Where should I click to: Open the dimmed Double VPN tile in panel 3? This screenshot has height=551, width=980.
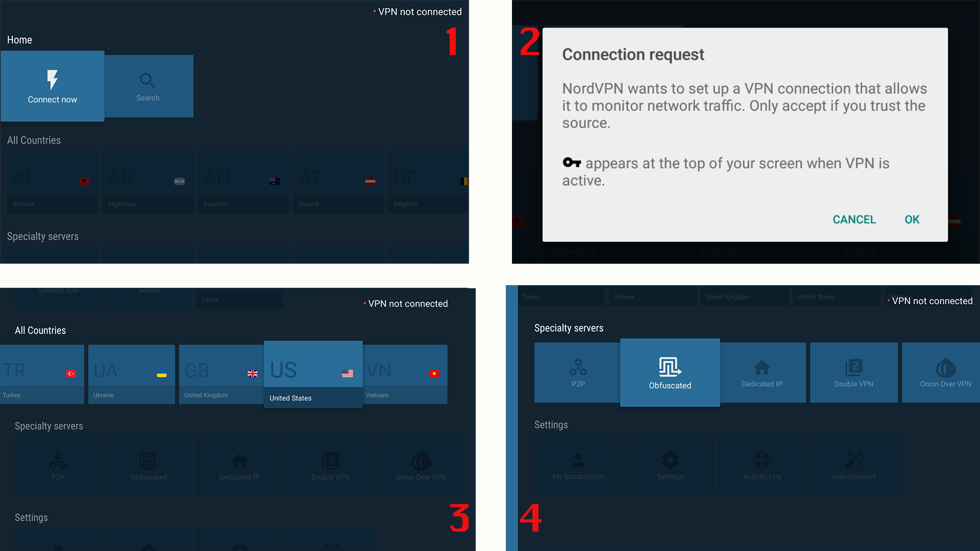tap(331, 466)
